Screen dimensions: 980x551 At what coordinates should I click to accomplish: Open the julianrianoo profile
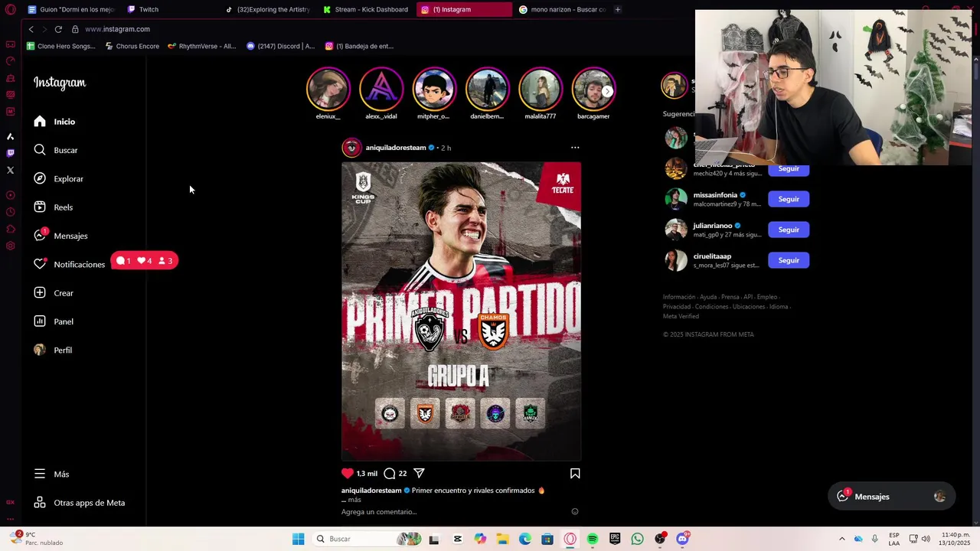point(713,226)
